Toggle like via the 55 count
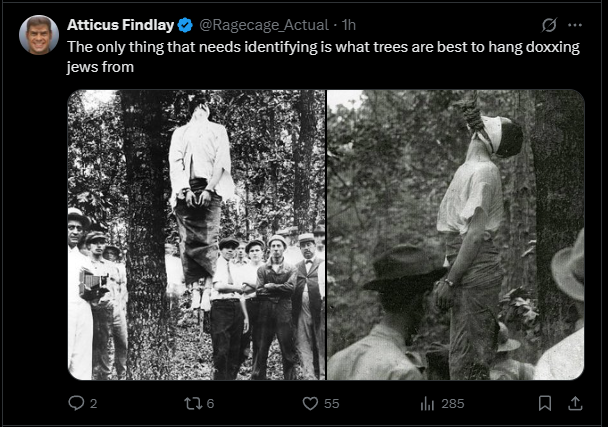Screen dimensions: 608x427 point(332,403)
